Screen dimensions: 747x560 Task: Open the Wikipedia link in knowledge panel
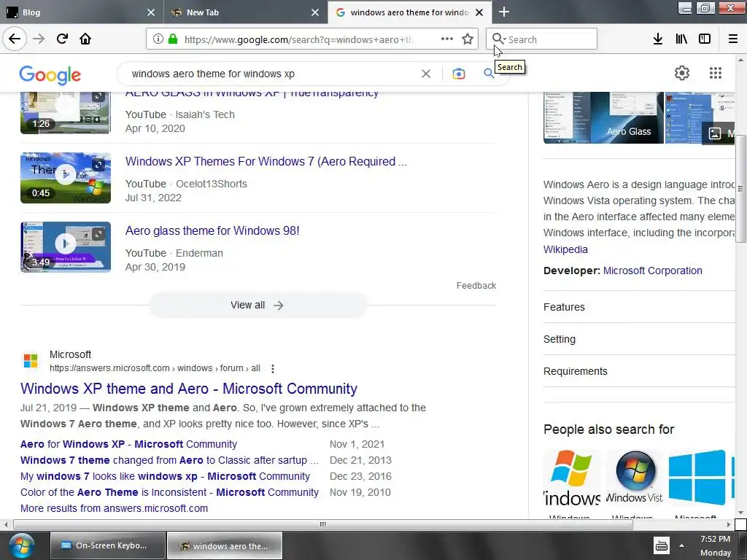point(565,249)
